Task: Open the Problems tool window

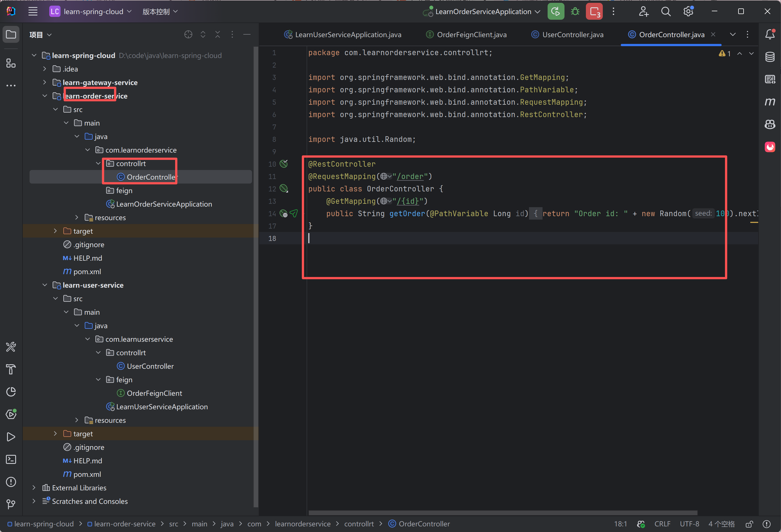Action: [x=11, y=482]
